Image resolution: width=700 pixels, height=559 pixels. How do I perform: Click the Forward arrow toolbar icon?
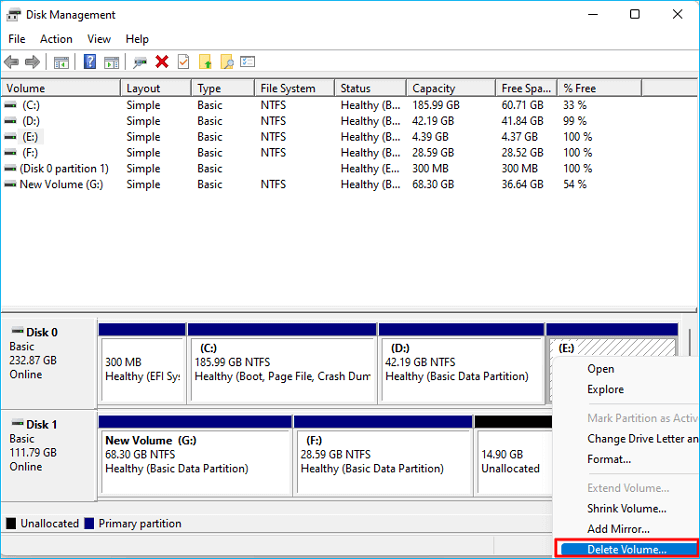[33, 62]
